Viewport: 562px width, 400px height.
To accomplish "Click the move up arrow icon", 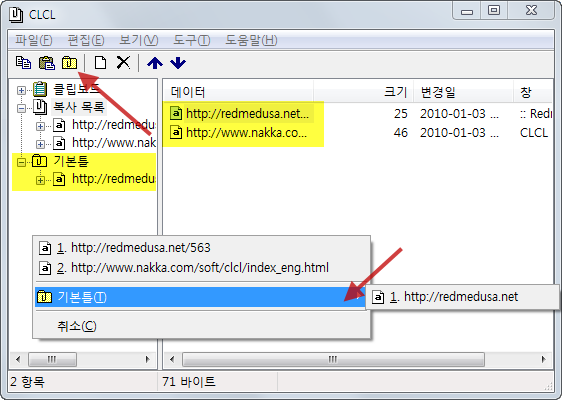I will [155, 63].
